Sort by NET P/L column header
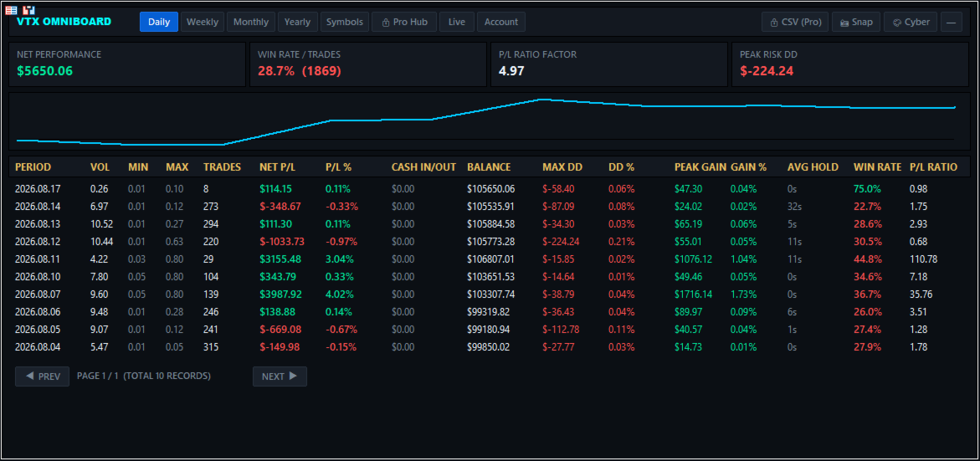This screenshot has width=980, height=461. [278, 167]
